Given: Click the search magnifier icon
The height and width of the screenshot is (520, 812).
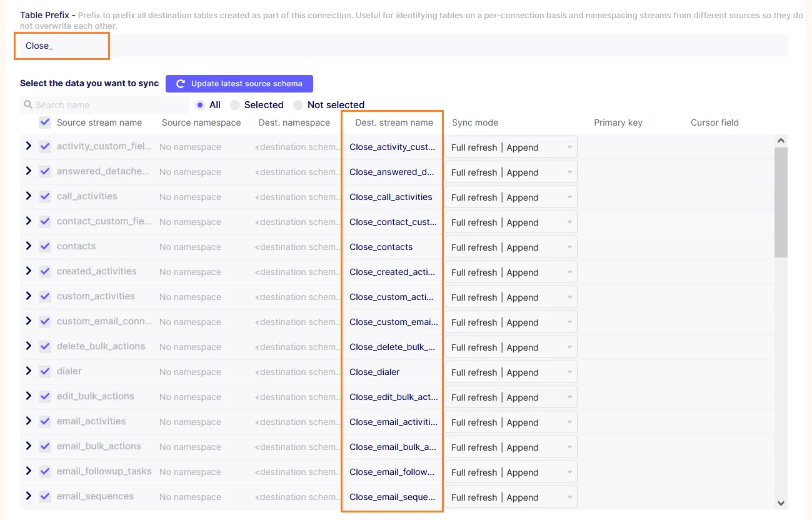Looking at the screenshot, I should (28, 104).
